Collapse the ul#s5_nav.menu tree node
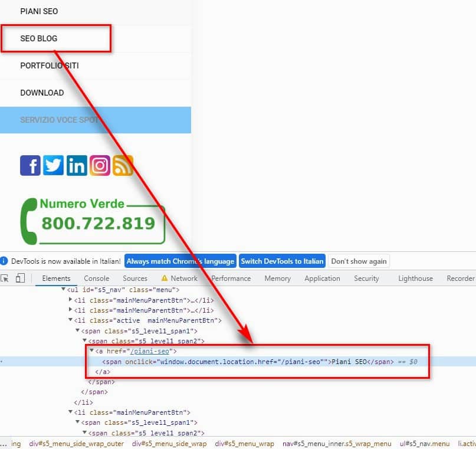Image resolution: width=476 pixels, height=449 pixels. pos(64,289)
